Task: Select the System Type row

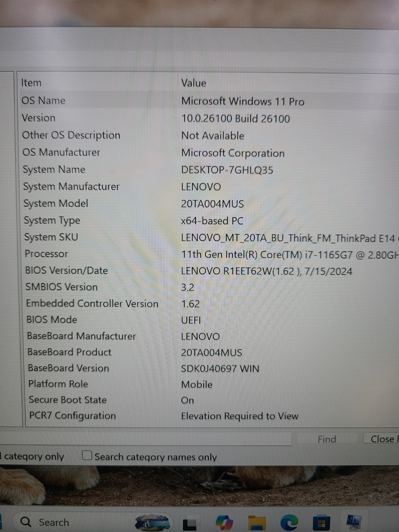Action: tap(209, 220)
